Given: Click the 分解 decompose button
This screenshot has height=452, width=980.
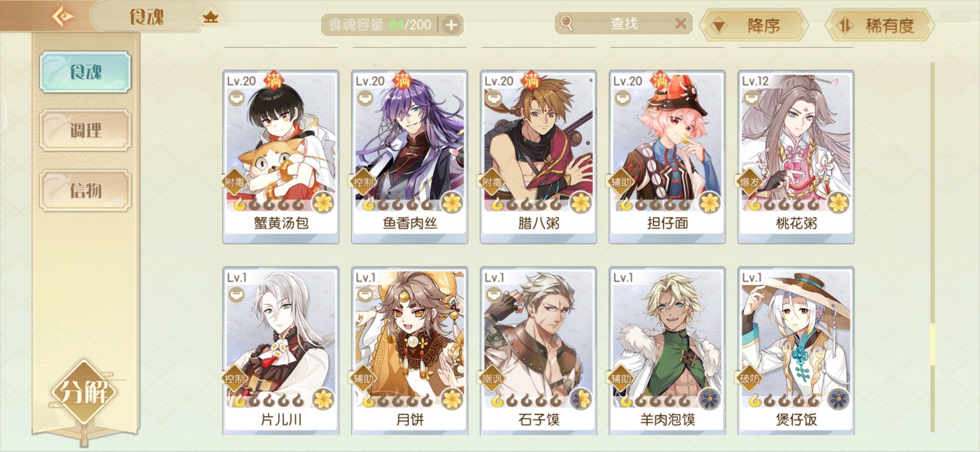Looking at the screenshot, I should tap(84, 391).
